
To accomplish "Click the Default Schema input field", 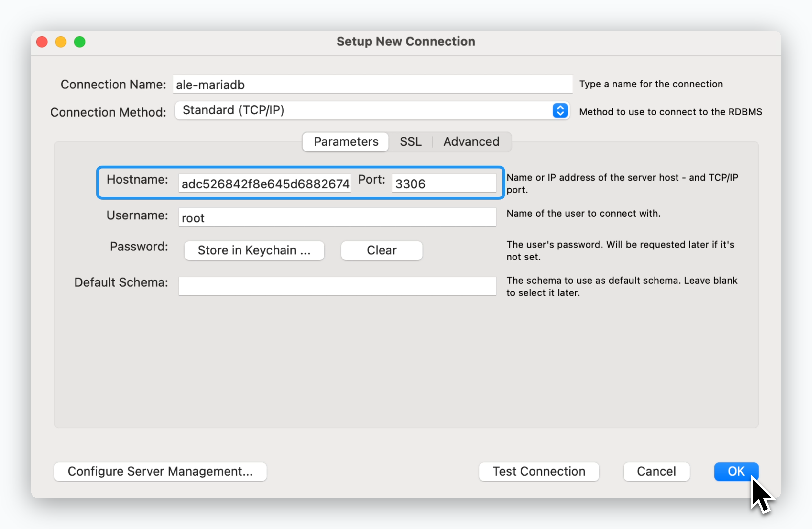I will pos(337,286).
